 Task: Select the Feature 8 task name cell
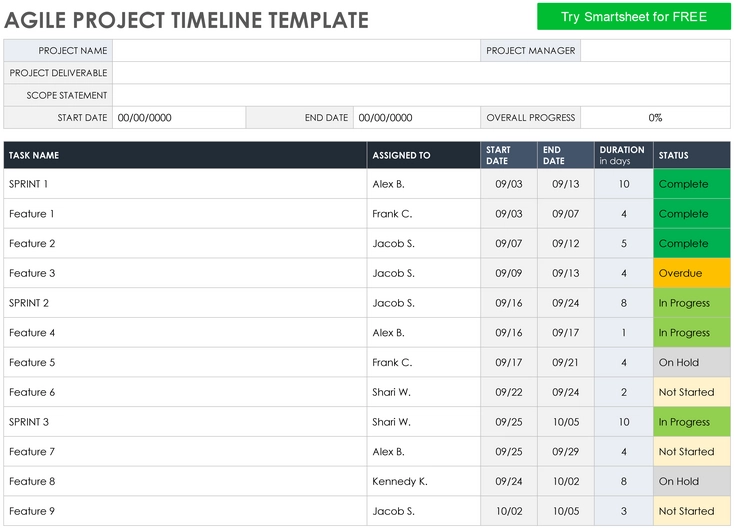185,481
